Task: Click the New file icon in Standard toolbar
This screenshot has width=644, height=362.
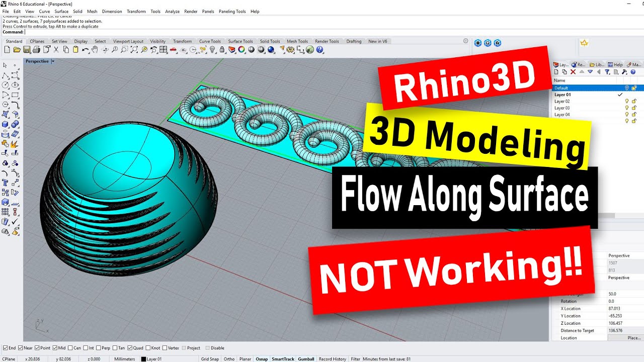Action: [x=7, y=50]
